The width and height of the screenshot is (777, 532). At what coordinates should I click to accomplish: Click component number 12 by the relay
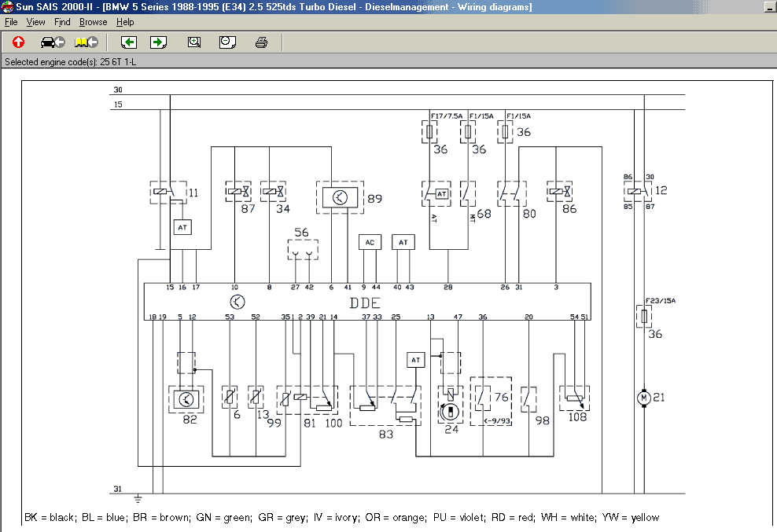[661, 190]
